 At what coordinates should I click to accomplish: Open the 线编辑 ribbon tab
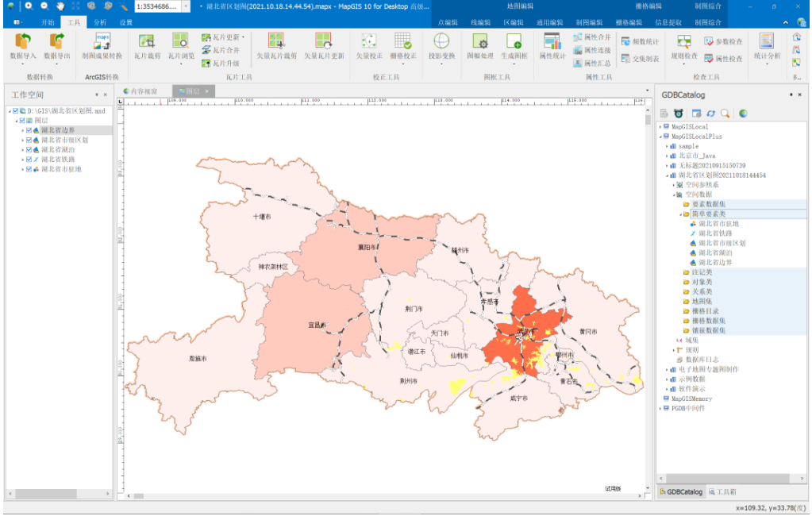click(x=480, y=22)
